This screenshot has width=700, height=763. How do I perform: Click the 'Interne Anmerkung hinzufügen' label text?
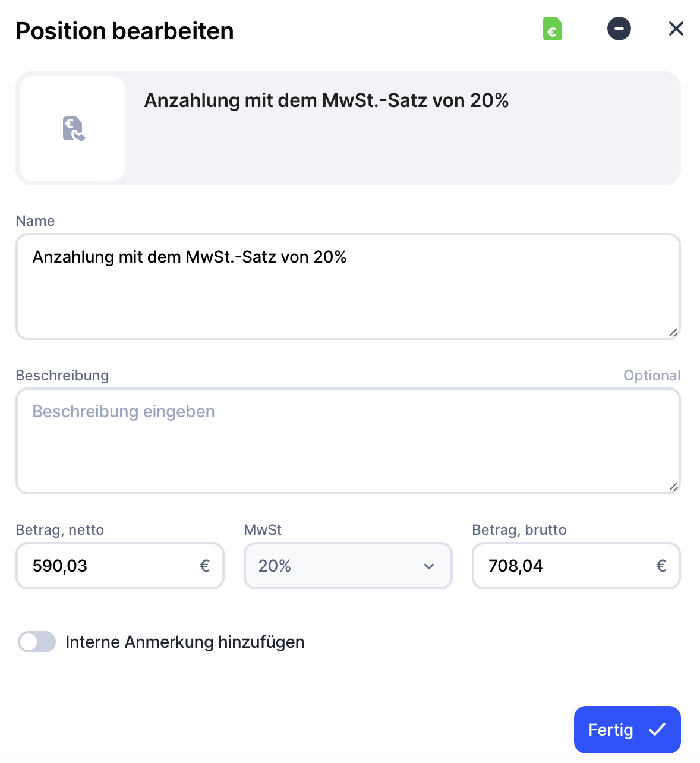[185, 642]
